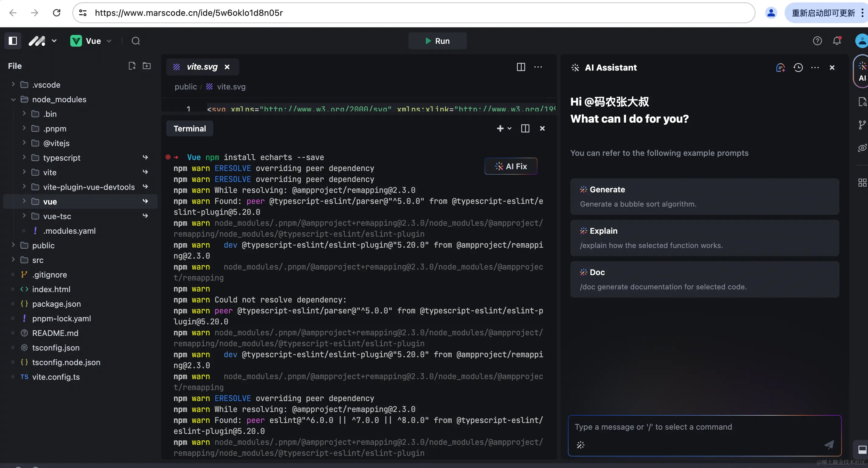This screenshot has width=868, height=468.
Task: Open the help question mark icon
Action: (x=817, y=41)
